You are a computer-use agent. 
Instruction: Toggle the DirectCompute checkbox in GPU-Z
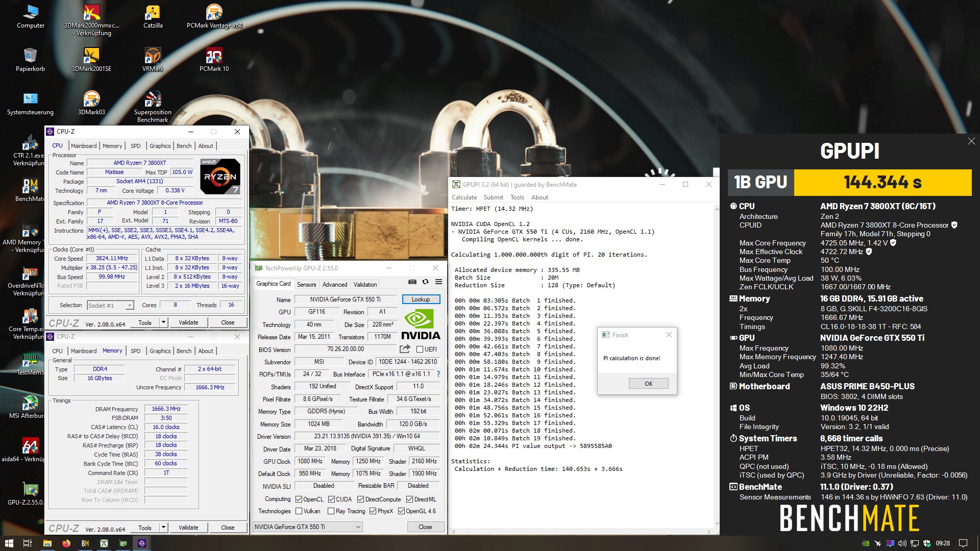pyautogui.click(x=360, y=499)
